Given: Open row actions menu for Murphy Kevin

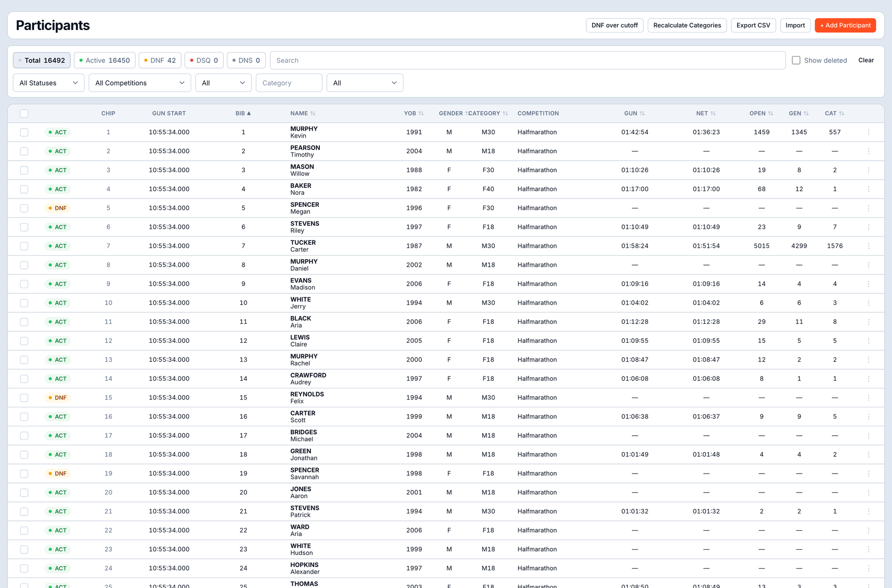Looking at the screenshot, I should [x=868, y=132].
